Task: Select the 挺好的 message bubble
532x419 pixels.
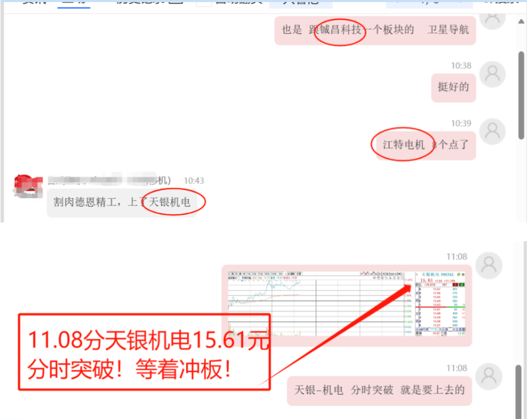Action: click(x=453, y=87)
